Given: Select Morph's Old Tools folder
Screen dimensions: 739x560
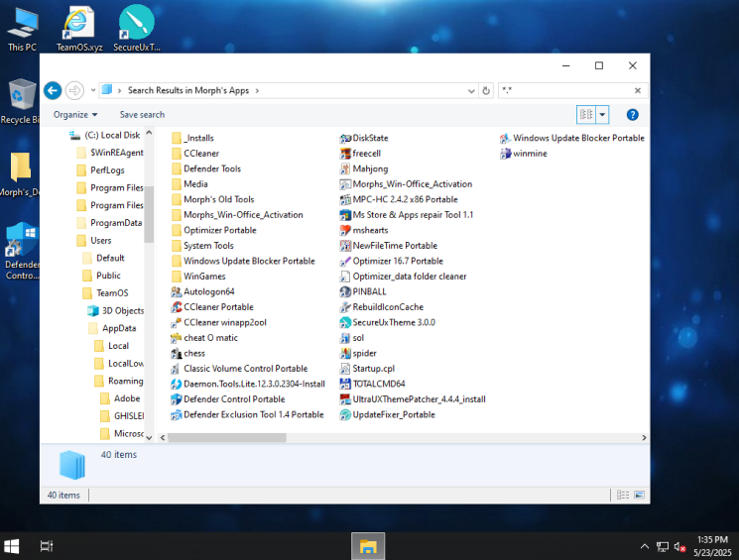Looking at the screenshot, I should [212, 199].
